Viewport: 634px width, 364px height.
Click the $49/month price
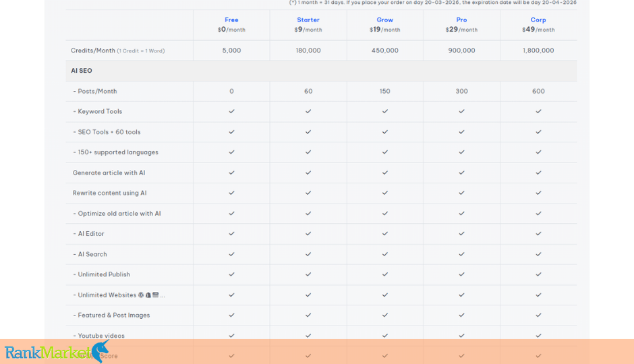[x=538, y=30]
